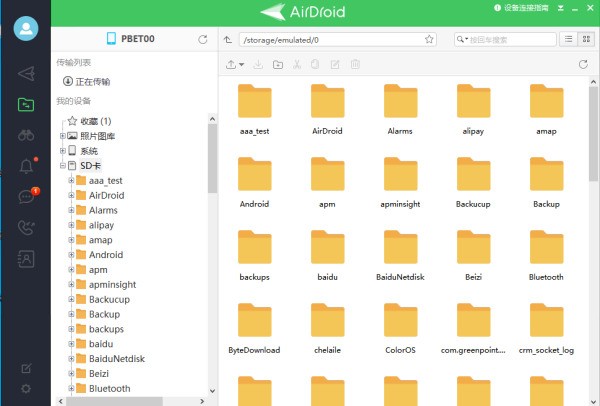Bookmark current path with star icon
The image size is (600, 406).
(429, 40)
